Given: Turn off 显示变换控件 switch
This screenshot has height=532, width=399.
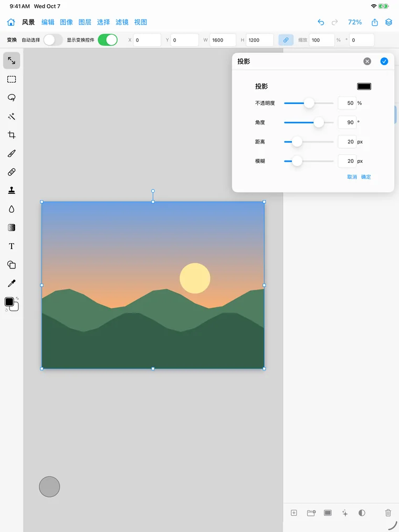Looking at the screenshot, I should [108, 40].
